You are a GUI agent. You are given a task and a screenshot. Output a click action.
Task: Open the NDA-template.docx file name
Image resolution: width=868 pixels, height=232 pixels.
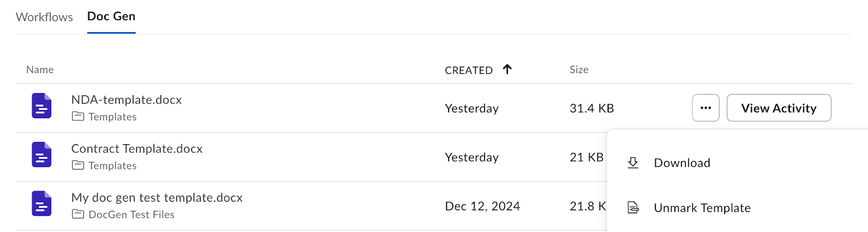click(x=126, y=100)
